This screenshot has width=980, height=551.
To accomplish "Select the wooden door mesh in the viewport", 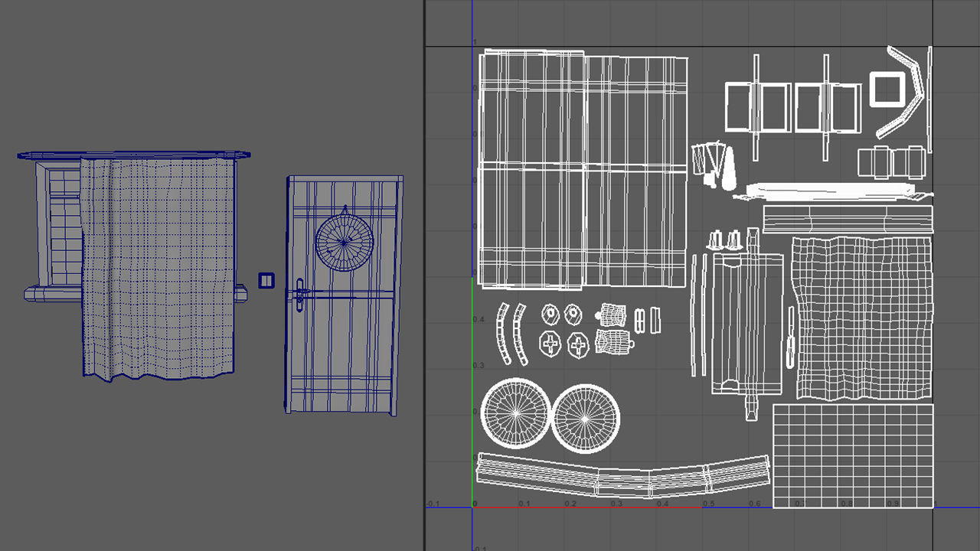I will [344, 295].
